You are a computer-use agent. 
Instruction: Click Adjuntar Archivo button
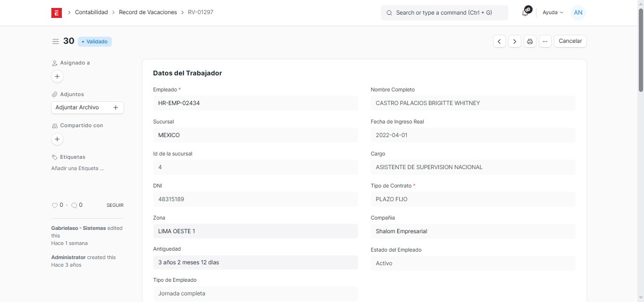pos(87,107)
